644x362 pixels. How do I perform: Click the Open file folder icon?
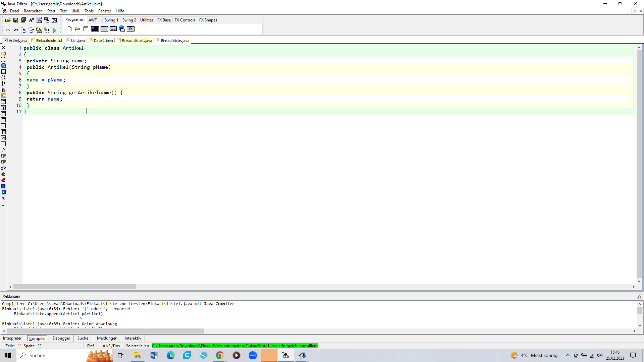point(8,20)
